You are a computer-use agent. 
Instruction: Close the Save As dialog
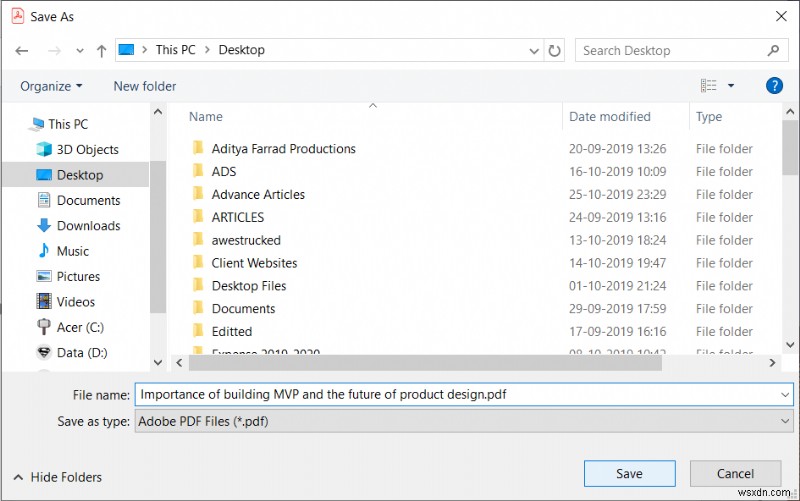[781, 16]
